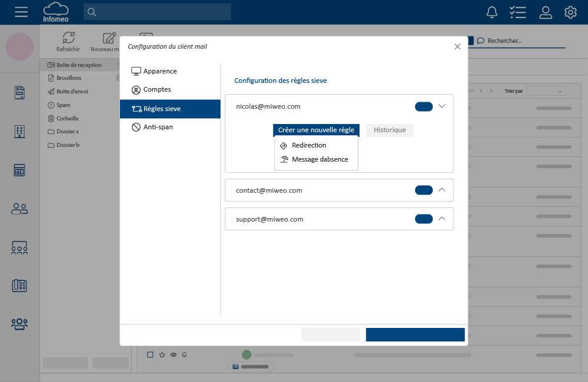The image size is (588, 382).
Task: Open the contacts icon in sidebar
Action: click(20, 209)
